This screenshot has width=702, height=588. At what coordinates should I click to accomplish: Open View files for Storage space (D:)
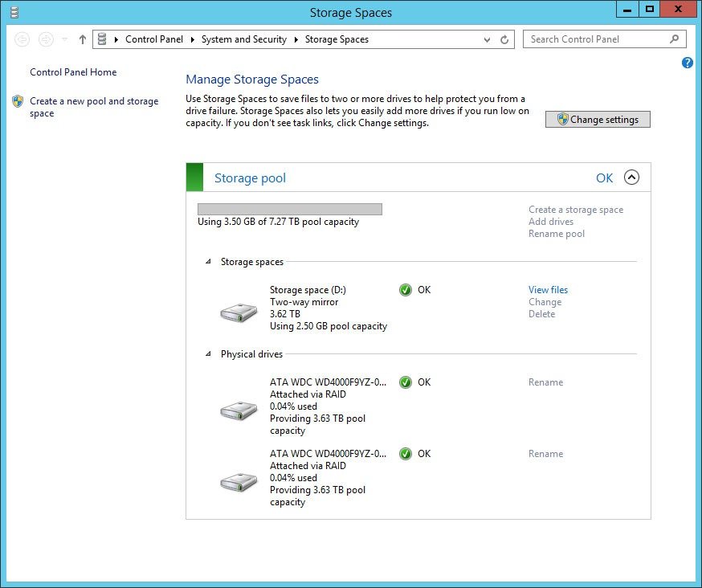(x=548, y=290)
